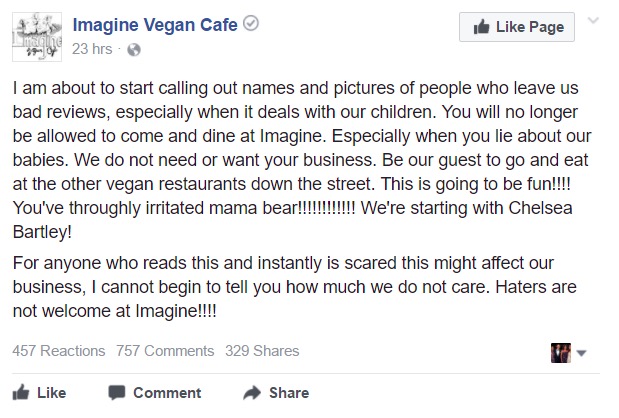
Task: Open the 329 Shares list
Action: click(261, 351)
